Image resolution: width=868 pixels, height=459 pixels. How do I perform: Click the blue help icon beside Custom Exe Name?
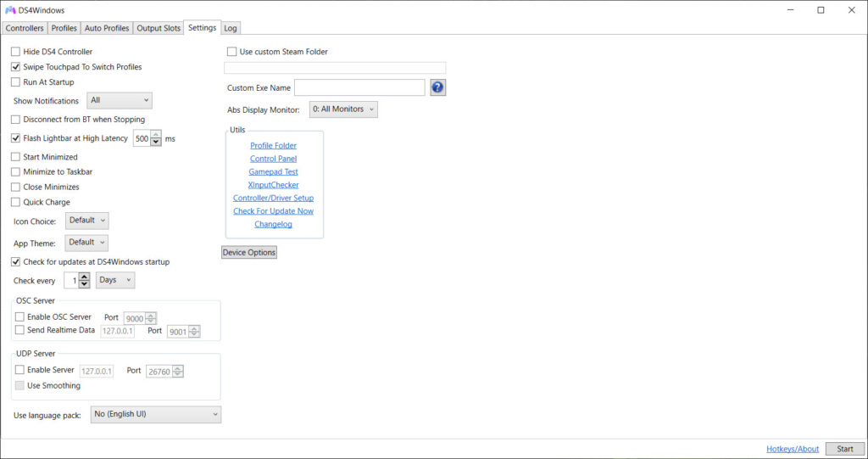coord(437,87)
